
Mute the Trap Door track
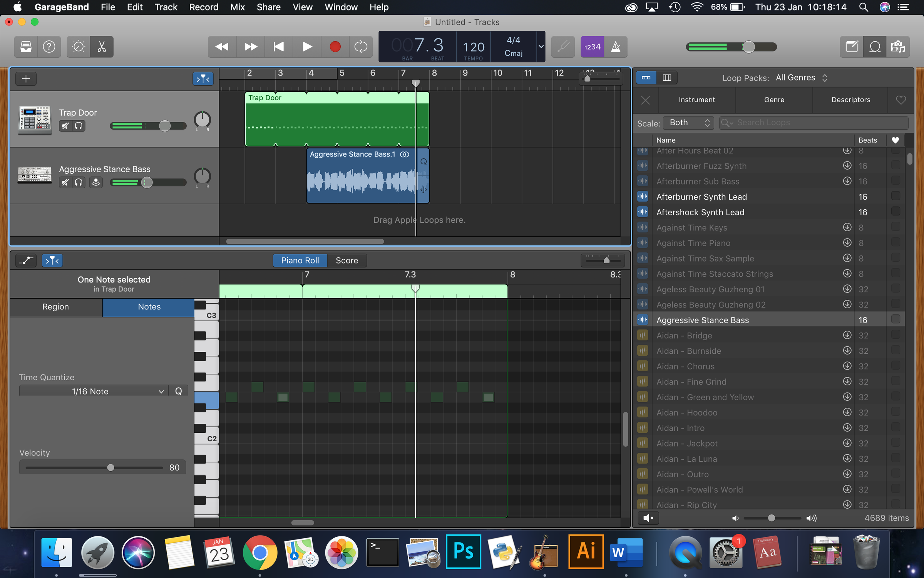(x=65, y=126)
